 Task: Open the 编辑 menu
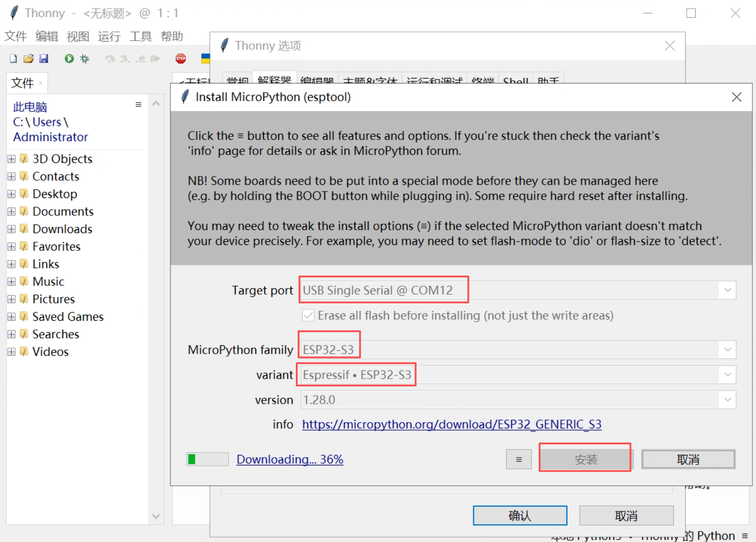coord(47,36)
